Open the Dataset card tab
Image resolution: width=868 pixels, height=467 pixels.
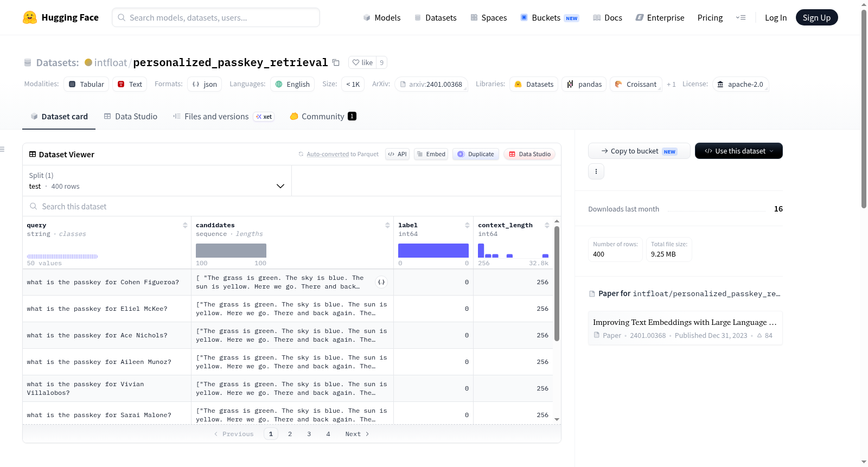click(x=59, y=116)
